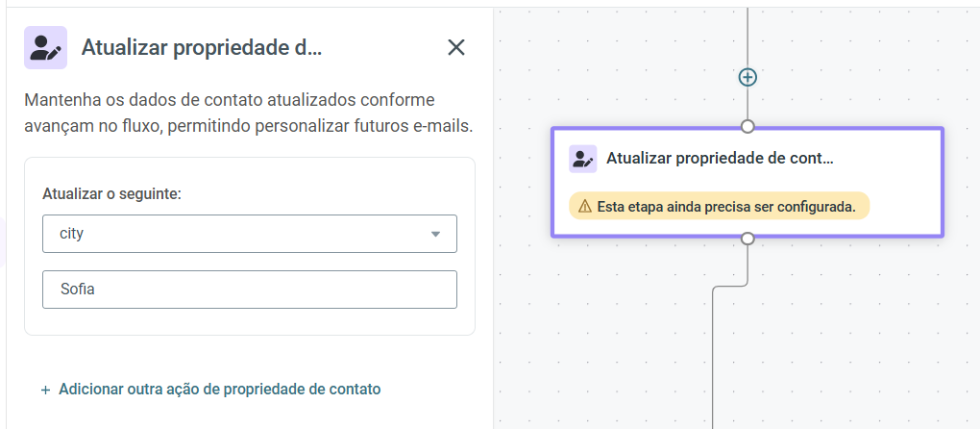Click the Atualizar o seguinte label
This screenshot has height=429, width=980.
[111, 194]
